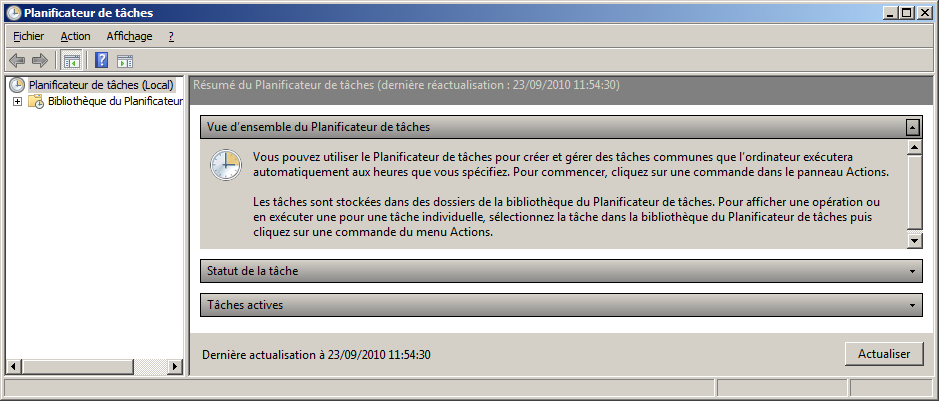Expand the Statut de la tâche section
This screenshot has height=401, width=939.
click(913, 271)
